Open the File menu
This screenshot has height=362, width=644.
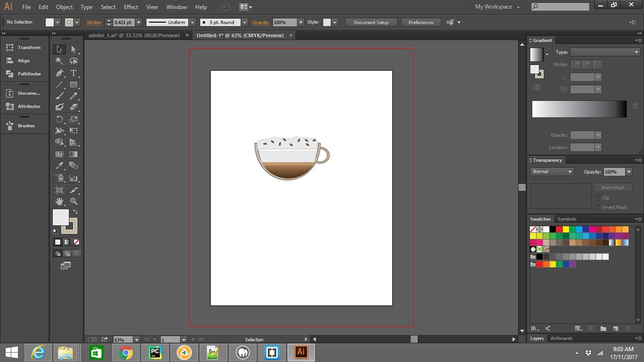point(26,7)
